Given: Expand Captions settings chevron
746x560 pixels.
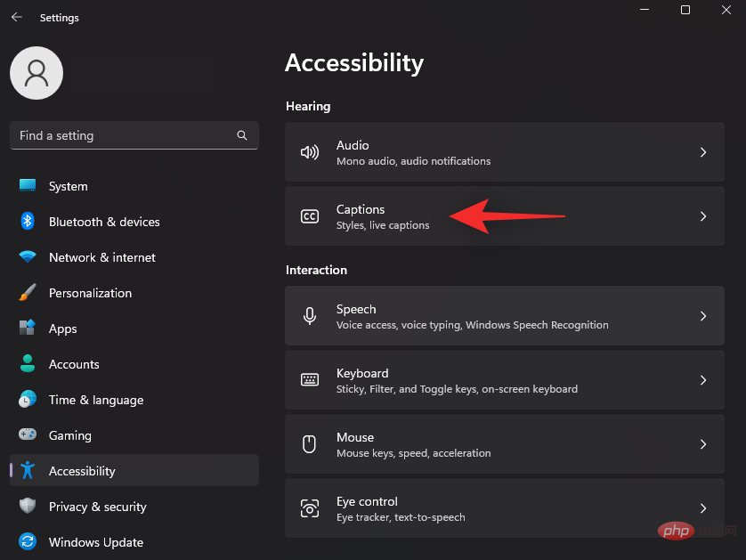Looking at the screenshot, I should pyautogui.click(x=703, y=216).
